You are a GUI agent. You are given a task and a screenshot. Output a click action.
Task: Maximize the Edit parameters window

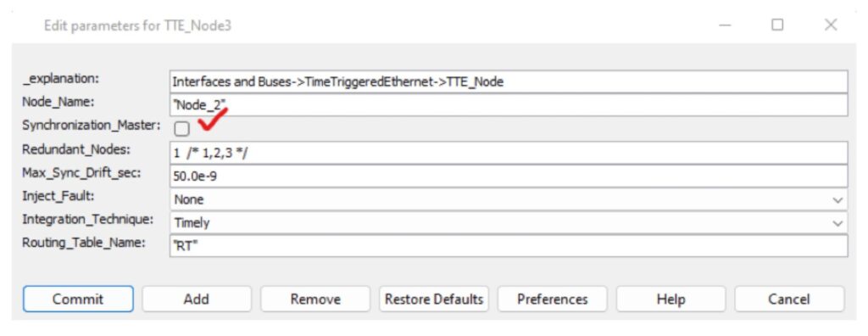pos(777,25)
